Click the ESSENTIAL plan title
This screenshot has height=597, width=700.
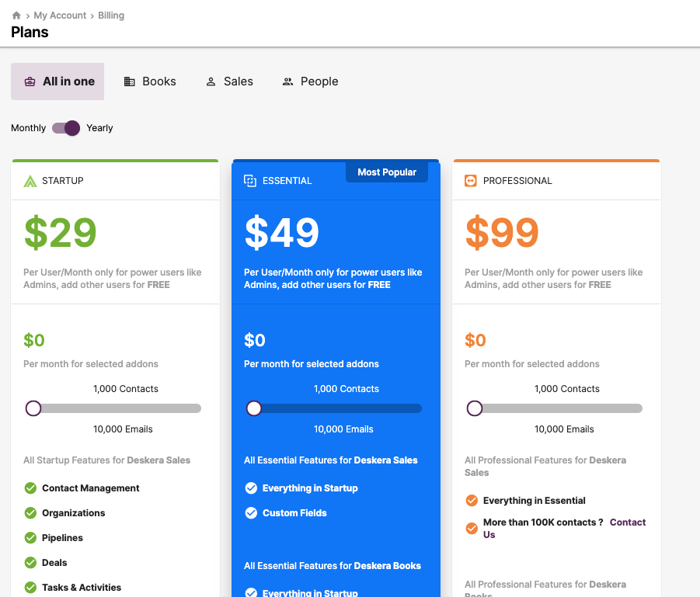click(x=287, y=181)
